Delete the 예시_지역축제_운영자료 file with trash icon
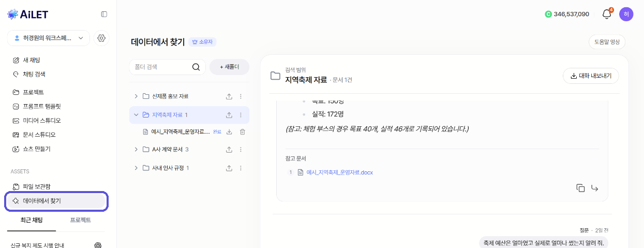The height and width of the screenshot is (248, 644). (x=242, y=132)
